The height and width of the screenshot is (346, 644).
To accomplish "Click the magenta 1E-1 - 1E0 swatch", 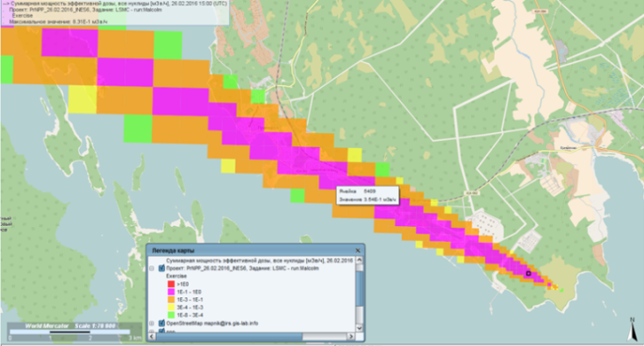I will click(171, 292).
